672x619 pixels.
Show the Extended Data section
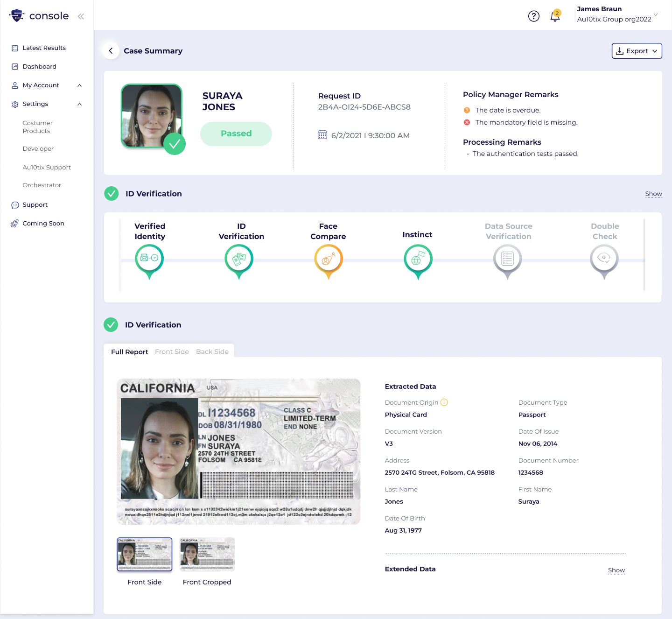616,570
